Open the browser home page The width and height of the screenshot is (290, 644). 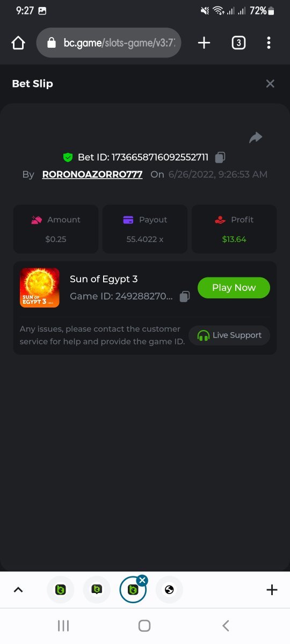tap(18, 43)
